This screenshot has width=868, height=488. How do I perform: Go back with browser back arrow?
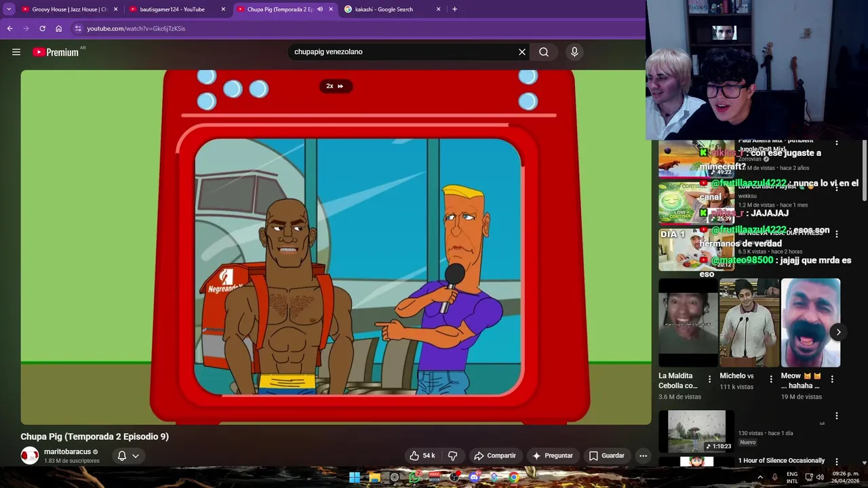pyautogui.click(x=9, y=28)
